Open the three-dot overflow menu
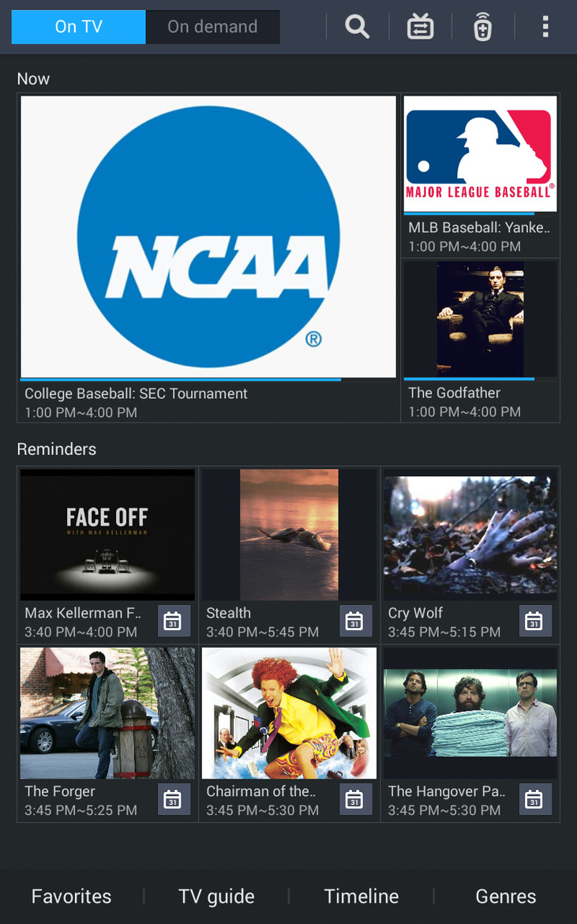Viewport: 577px width, 924px height. click(545, 27)
